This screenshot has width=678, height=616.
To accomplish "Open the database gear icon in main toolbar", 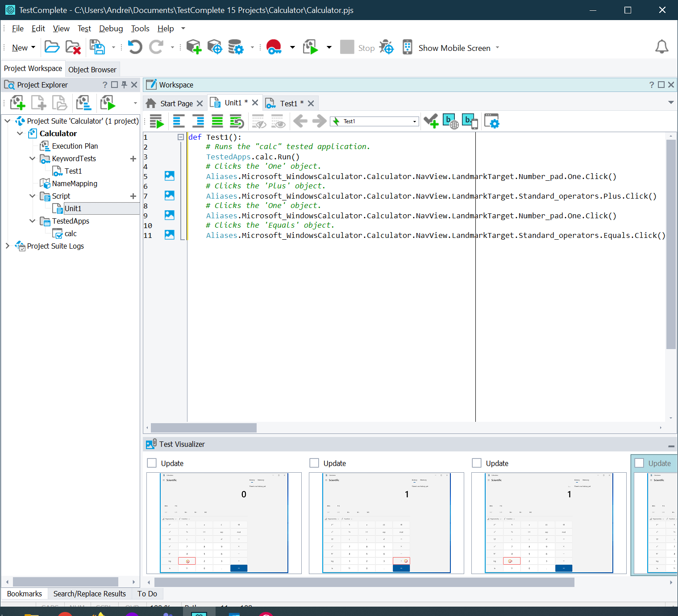I will pos(236,47).
